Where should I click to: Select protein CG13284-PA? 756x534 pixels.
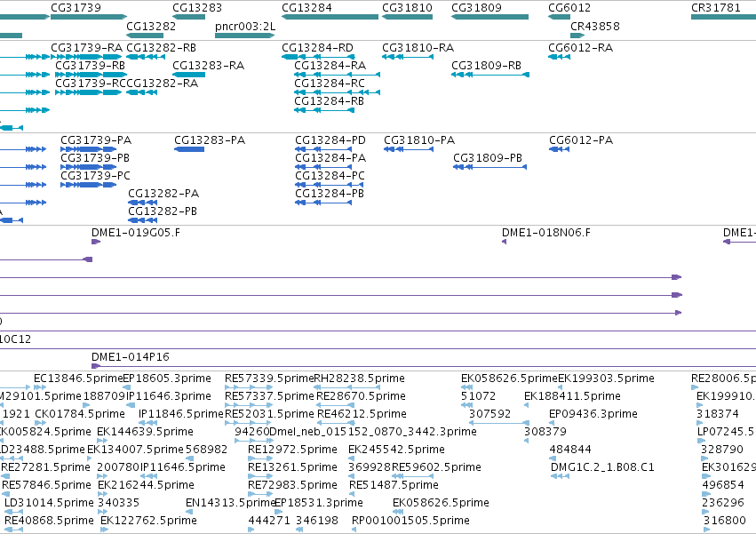tap(330, 158)
